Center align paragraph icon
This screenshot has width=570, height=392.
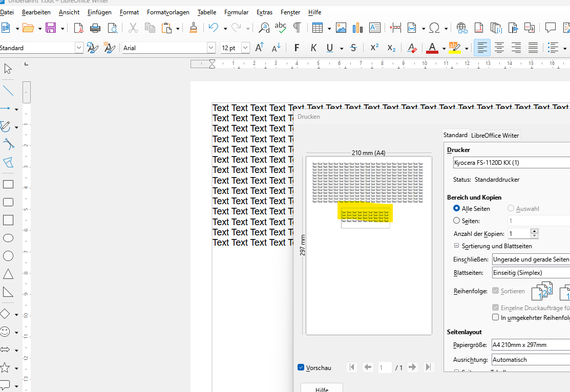[499, 48]
